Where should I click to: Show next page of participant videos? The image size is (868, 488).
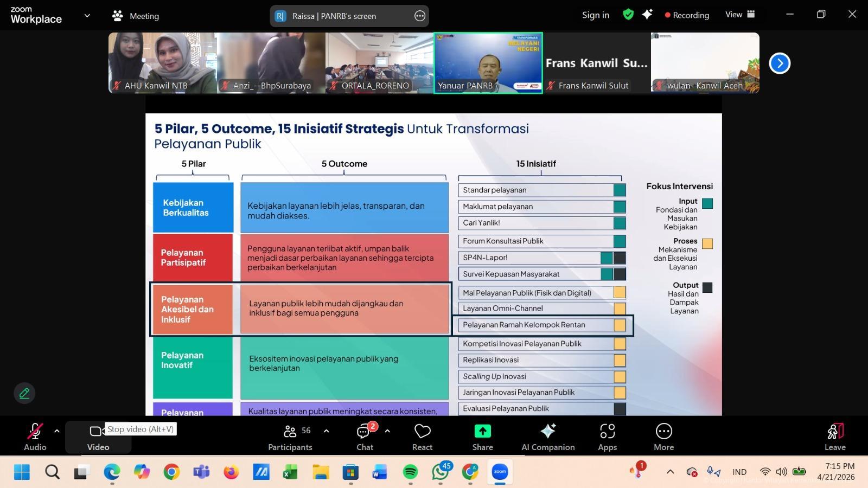coord(780,63)
